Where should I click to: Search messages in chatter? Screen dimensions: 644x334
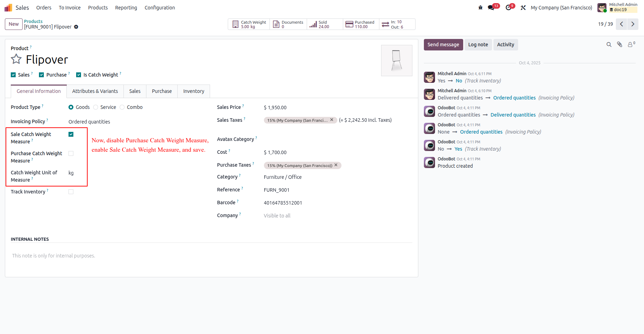pos(609,45)
